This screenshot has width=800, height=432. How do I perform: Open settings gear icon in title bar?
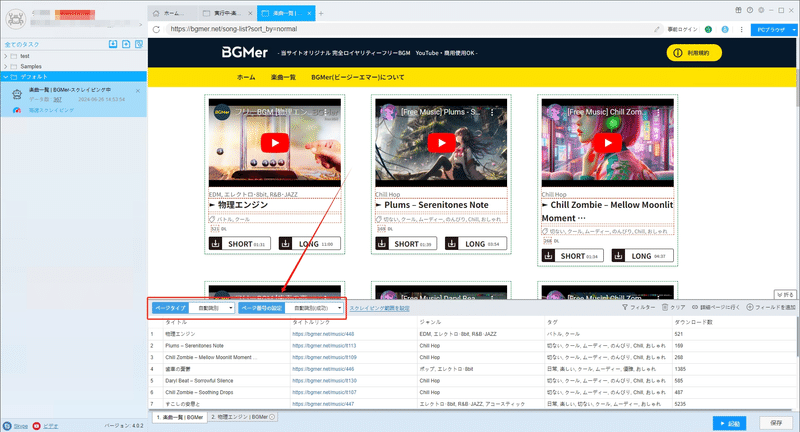coord(761,10)
